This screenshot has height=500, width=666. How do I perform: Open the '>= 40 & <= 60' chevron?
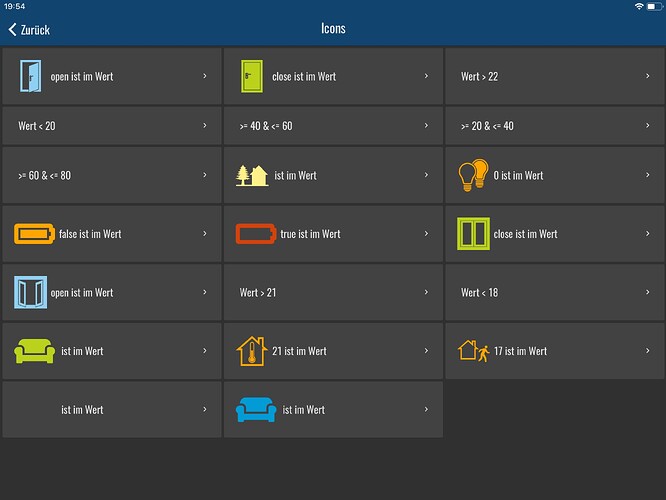coord(426,126)
